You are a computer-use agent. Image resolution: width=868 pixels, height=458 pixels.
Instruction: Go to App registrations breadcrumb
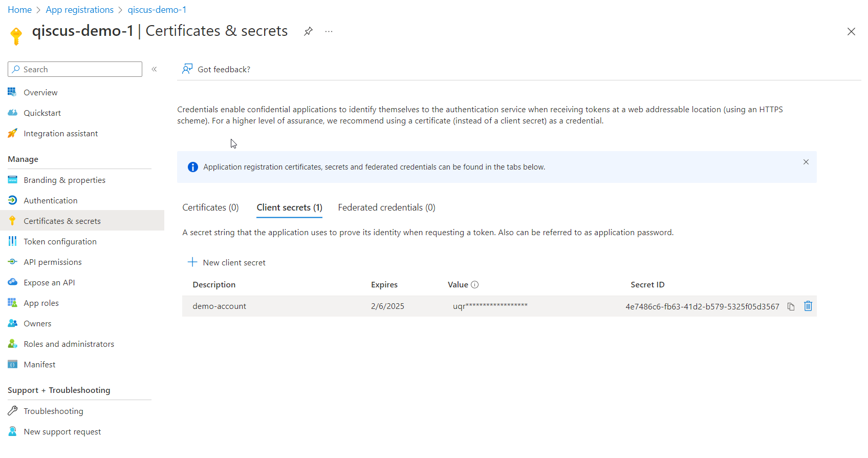pyautogui.click(x=80, y=10)
